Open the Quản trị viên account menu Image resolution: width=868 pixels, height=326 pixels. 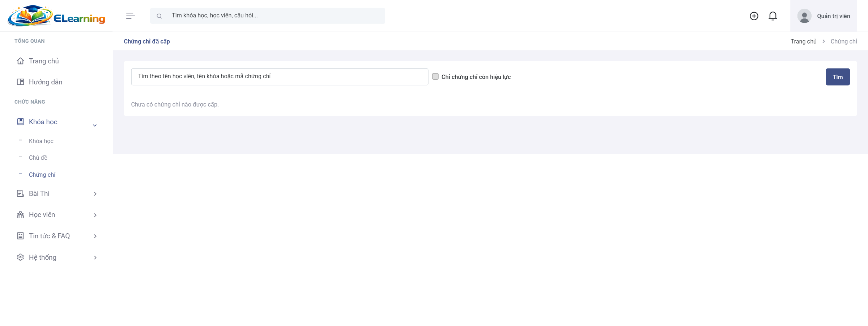pyautogui.click(x=824, y=16)
